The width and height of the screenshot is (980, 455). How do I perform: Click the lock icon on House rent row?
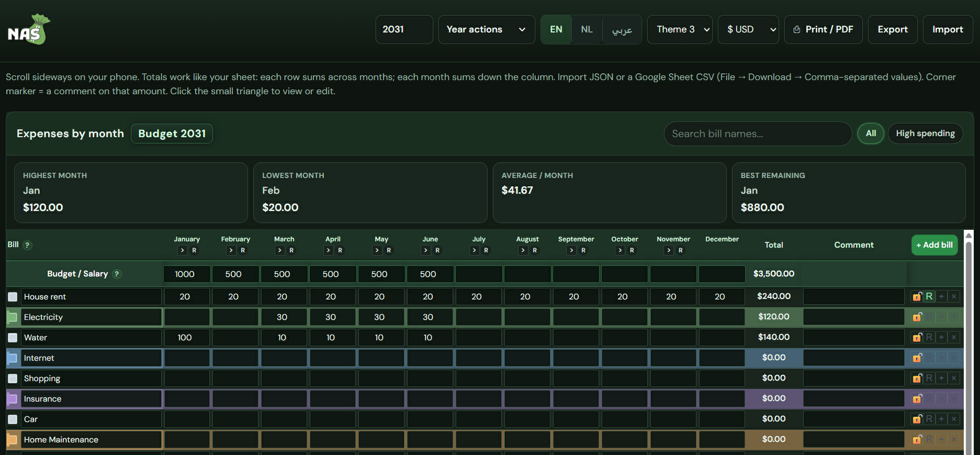coord(917,296)
